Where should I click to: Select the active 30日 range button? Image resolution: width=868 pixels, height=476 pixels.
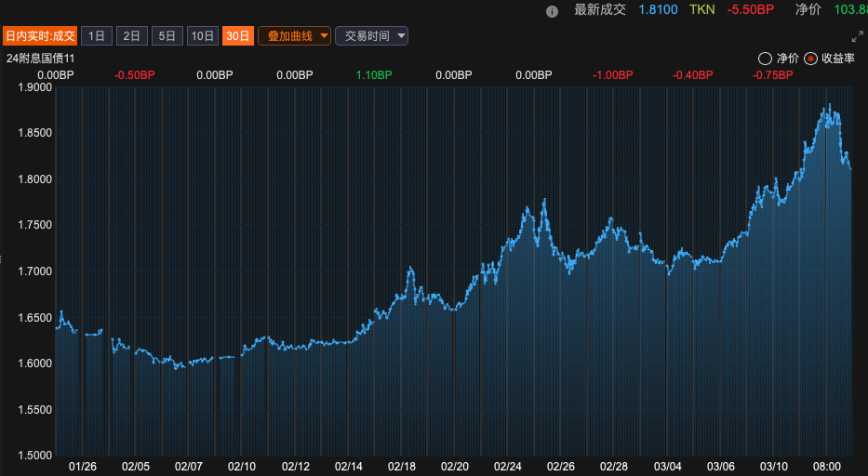[x=237, y=36]
